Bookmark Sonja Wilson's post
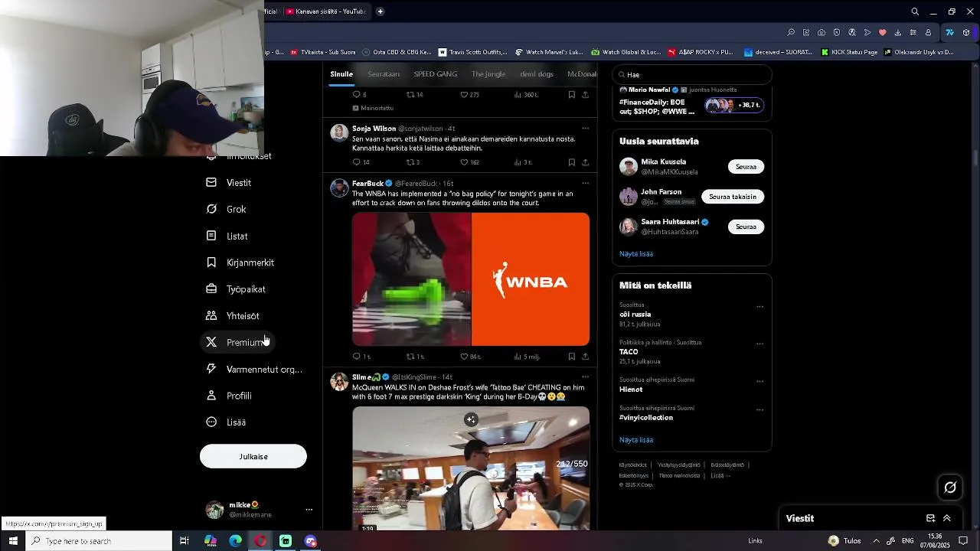The width and height of the screenshot is (980, 551). coord(572,162)
